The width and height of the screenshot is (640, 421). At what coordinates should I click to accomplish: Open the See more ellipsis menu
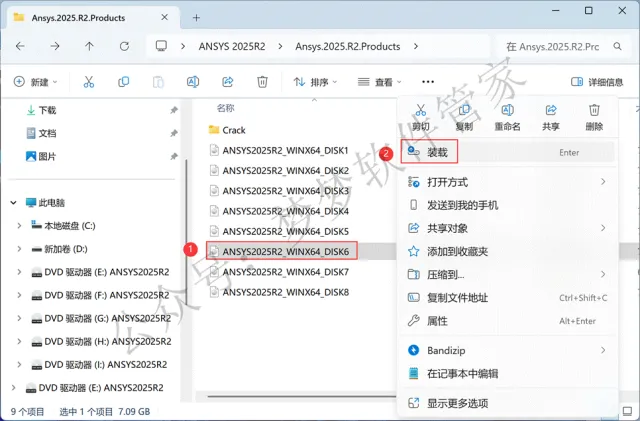click(428, 82)
